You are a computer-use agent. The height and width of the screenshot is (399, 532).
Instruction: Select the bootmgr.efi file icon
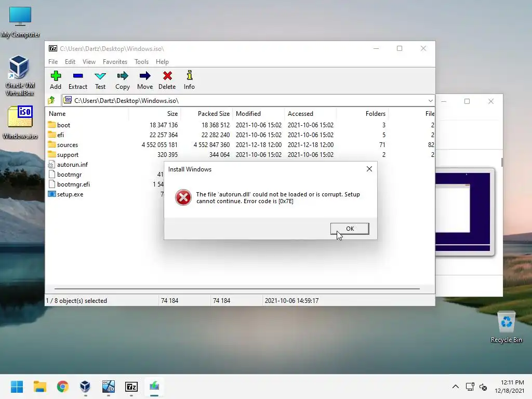51,184
